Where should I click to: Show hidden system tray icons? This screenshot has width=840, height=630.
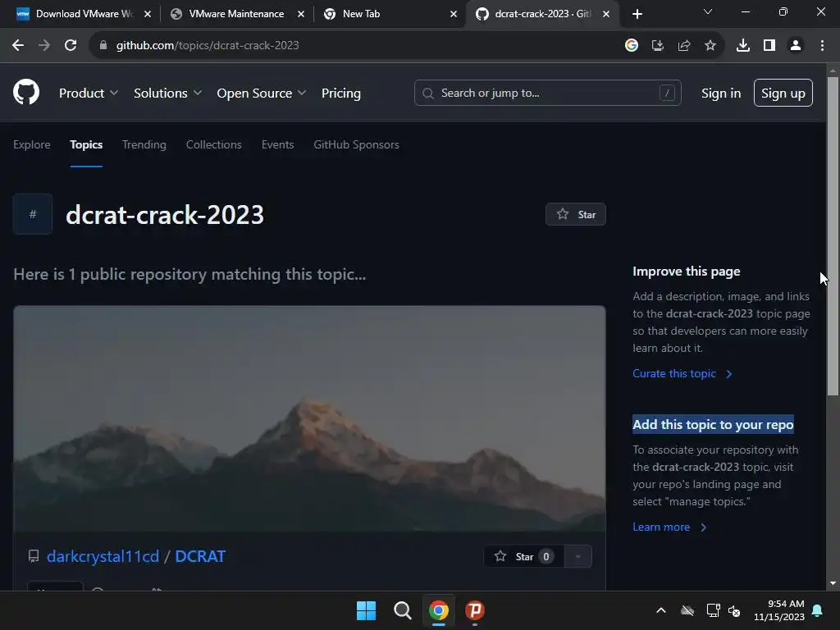(x=661, y=610)
